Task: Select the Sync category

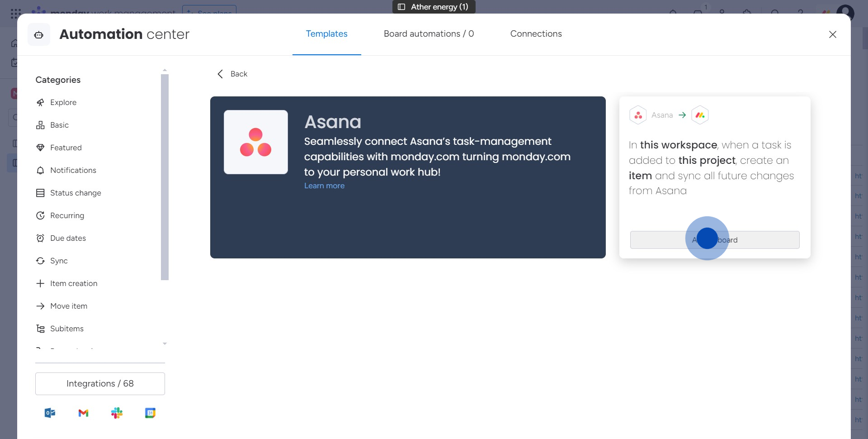Action: click(59, 261)
